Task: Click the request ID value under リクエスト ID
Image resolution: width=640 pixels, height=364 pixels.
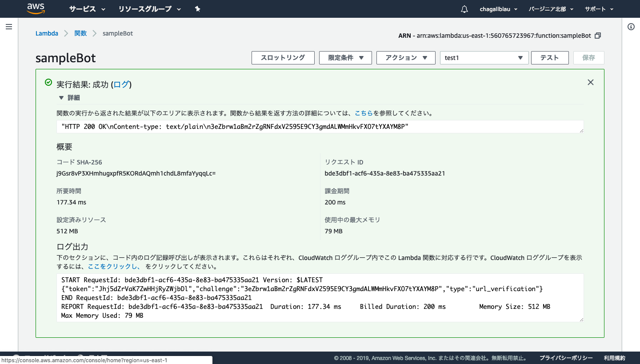Action: click(x=385, y=173)
